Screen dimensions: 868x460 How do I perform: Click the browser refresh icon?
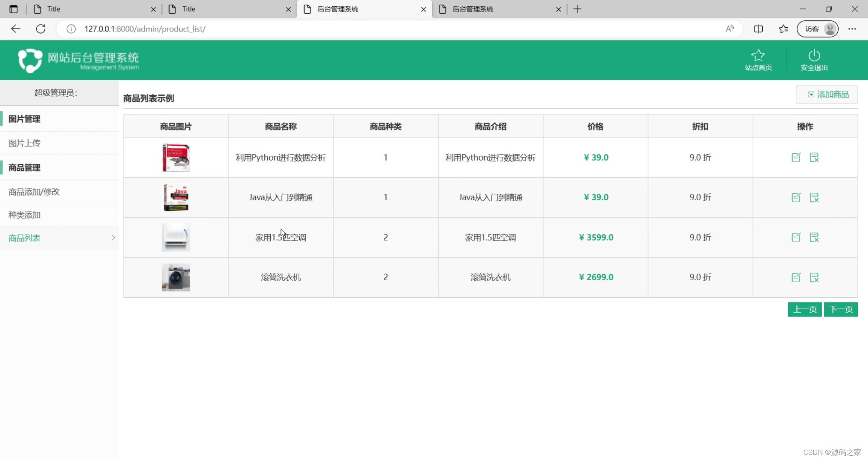[41, 29]
